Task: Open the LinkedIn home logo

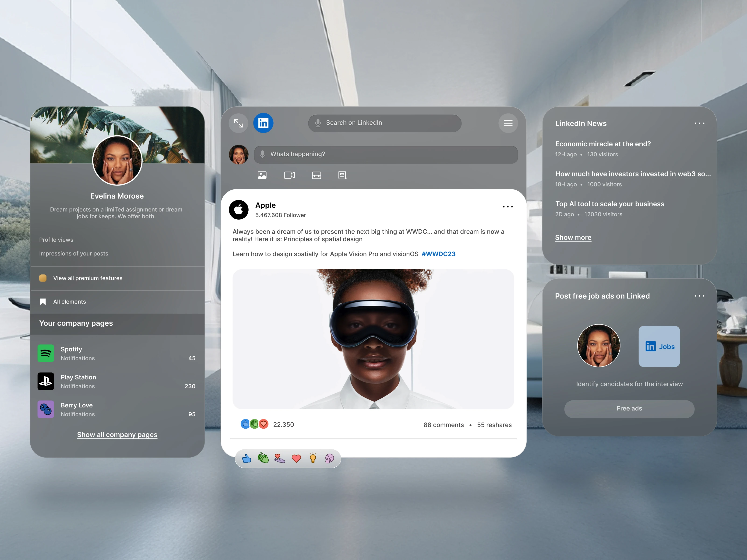Action: click(263, 123)
